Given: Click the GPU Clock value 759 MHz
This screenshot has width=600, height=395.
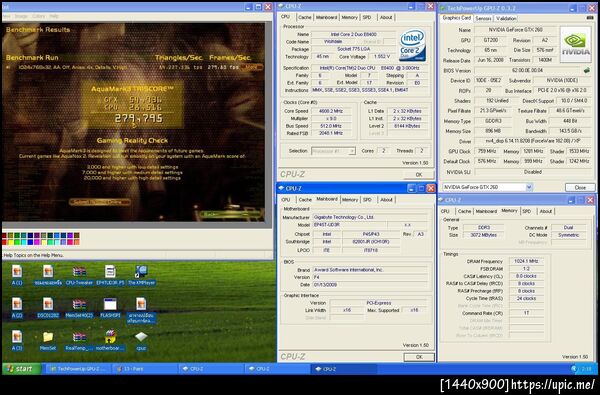Looking at the screenshot, I should click(486, 151).
